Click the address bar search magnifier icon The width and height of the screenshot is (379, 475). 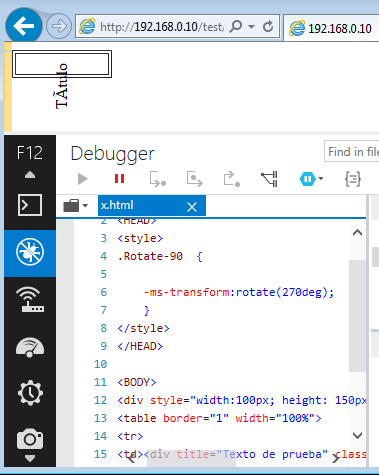[236, 26]
